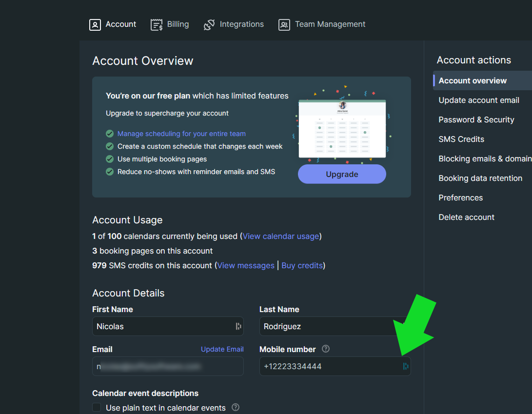Image resolution: width=532 pixels, height=414 pixels.
Task: Go to Team Management tab
Action: [x=322, y=24]
